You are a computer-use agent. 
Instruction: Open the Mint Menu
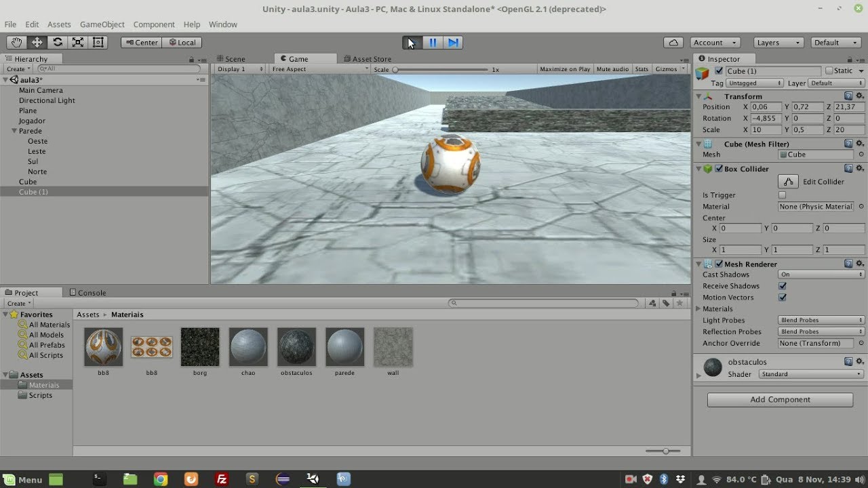pos(22,479)
